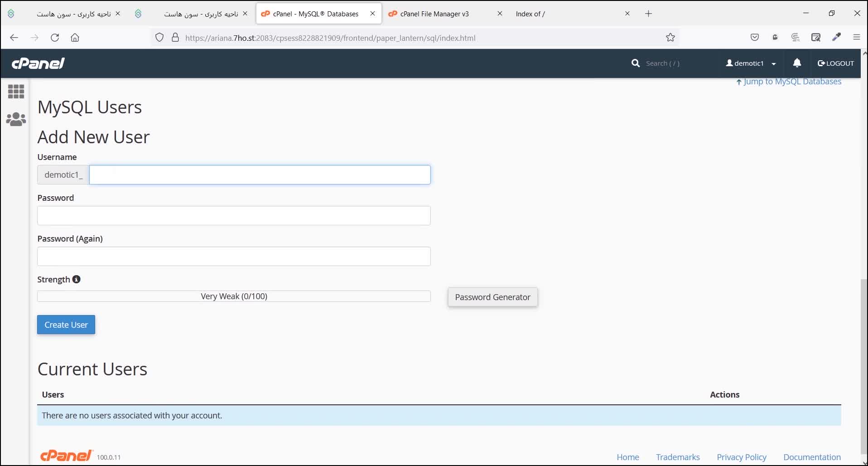Click the cPanel home grid icon in sidebar
Viewport: 868px width, 466px height.
point(16,92)
